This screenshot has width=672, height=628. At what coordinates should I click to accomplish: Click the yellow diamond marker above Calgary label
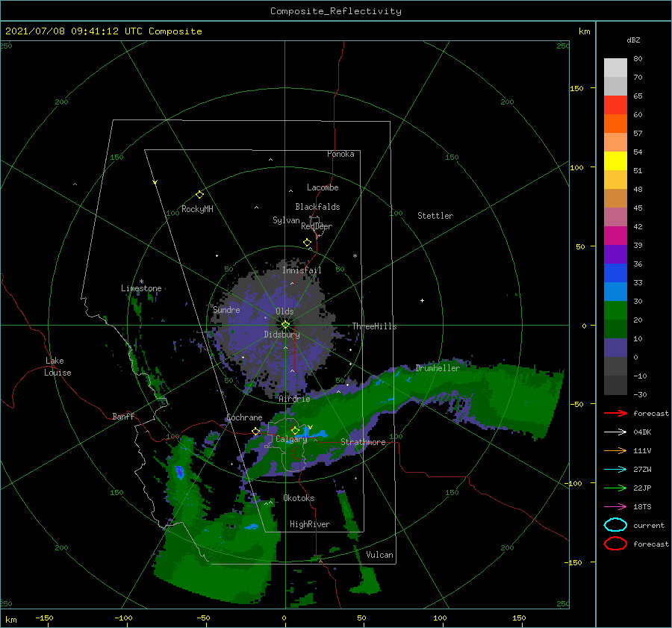[295, 430]
